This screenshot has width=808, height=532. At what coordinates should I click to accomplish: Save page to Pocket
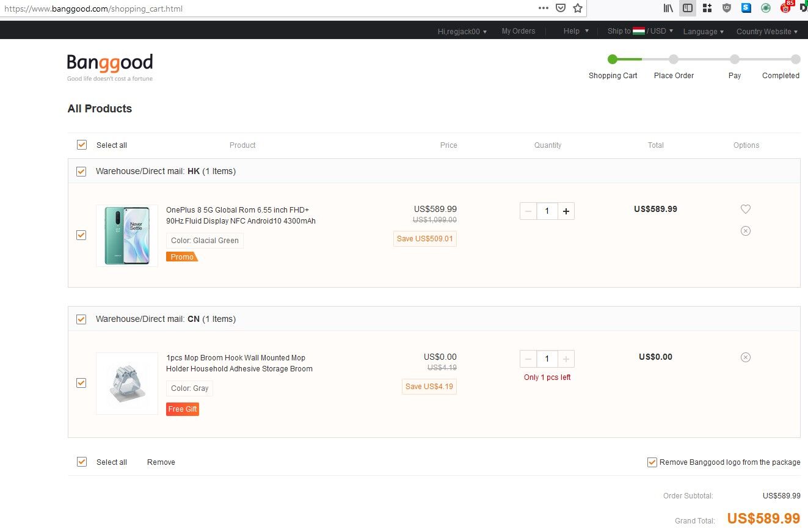(x=561, y=9)
